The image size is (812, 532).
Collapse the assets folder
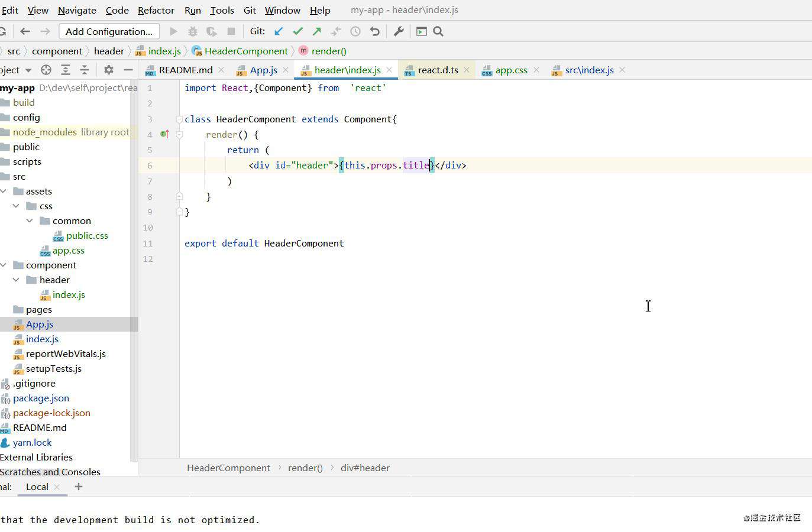(x=4, y=191)
